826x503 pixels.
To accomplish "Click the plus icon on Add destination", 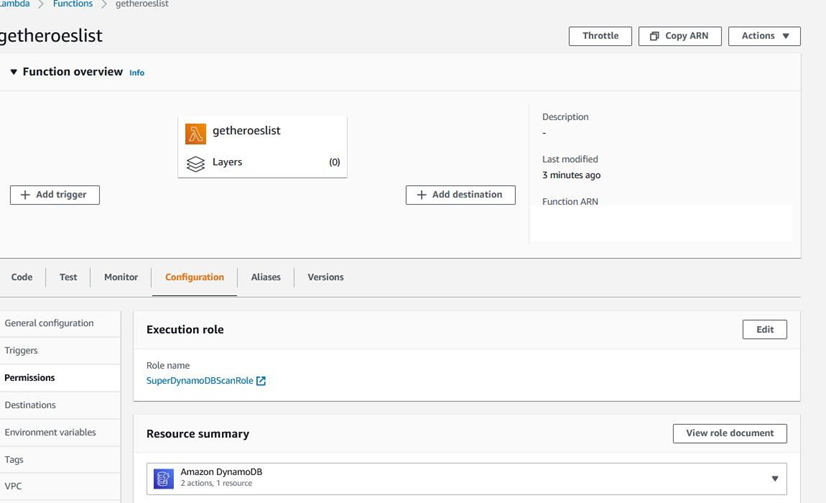I will point(421,195).
